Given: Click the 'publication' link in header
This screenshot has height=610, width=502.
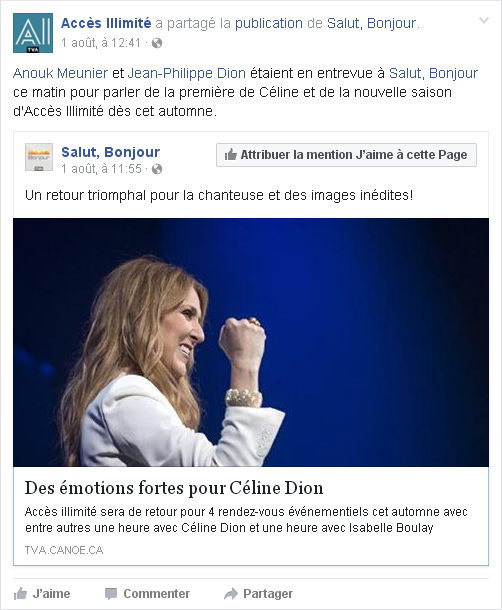Looking at the screenshot, I should [269, 24].
